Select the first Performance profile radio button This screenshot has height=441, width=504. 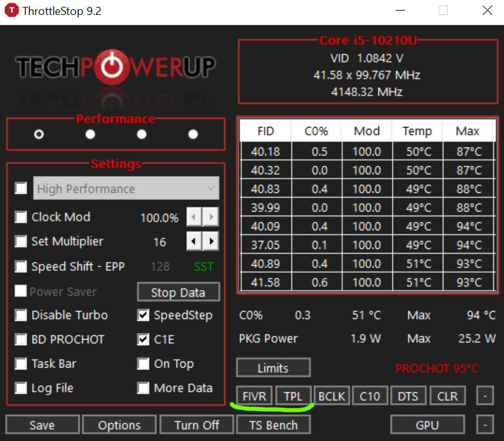[x=39, y=134]
